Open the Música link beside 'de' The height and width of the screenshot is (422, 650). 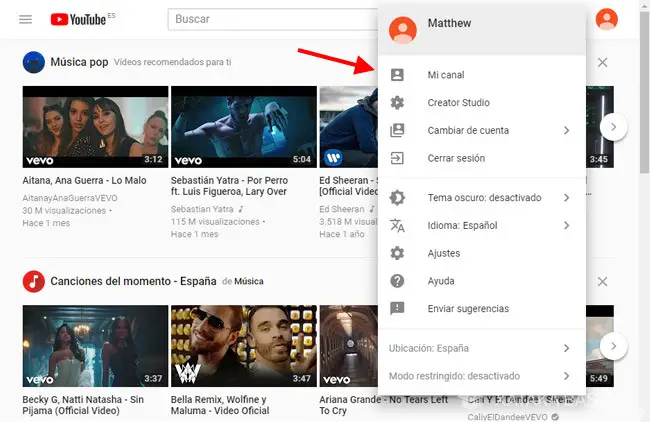click(x=249, y=281)
